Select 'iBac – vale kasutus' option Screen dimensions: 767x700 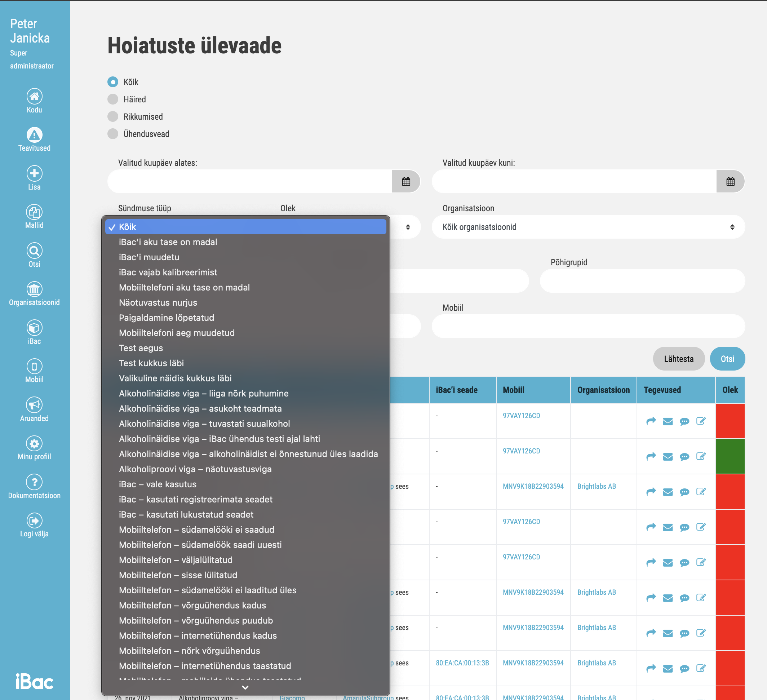tap(158, 484)
